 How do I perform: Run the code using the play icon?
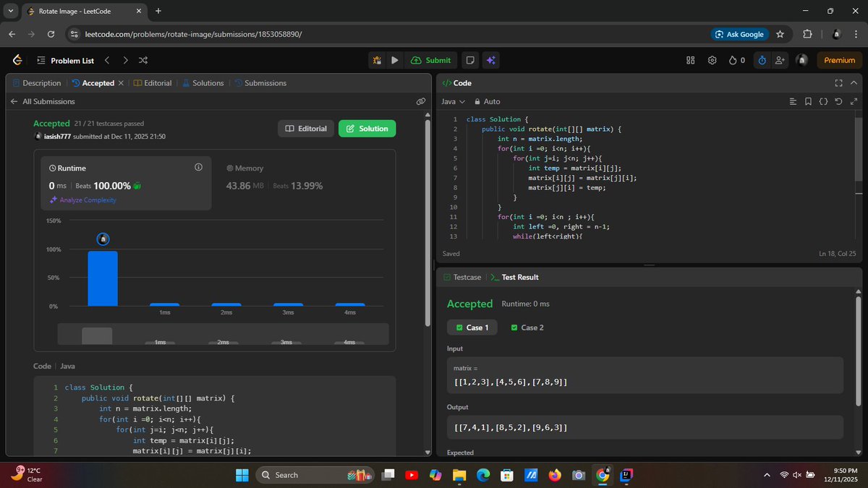click(395, 60)
